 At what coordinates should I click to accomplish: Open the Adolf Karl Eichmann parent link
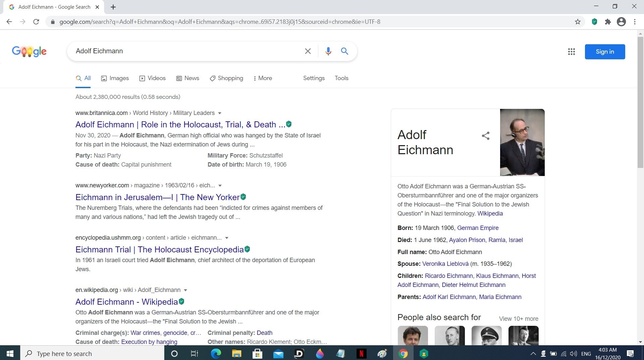click(x=449, y=297)
